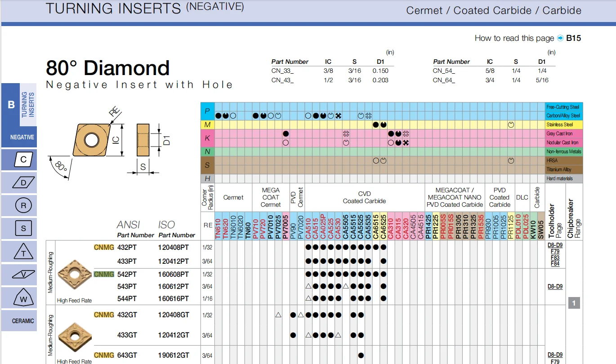616x364 pixels.
Task: Click ANSI part number 643GT
Action: coord(127,355)
